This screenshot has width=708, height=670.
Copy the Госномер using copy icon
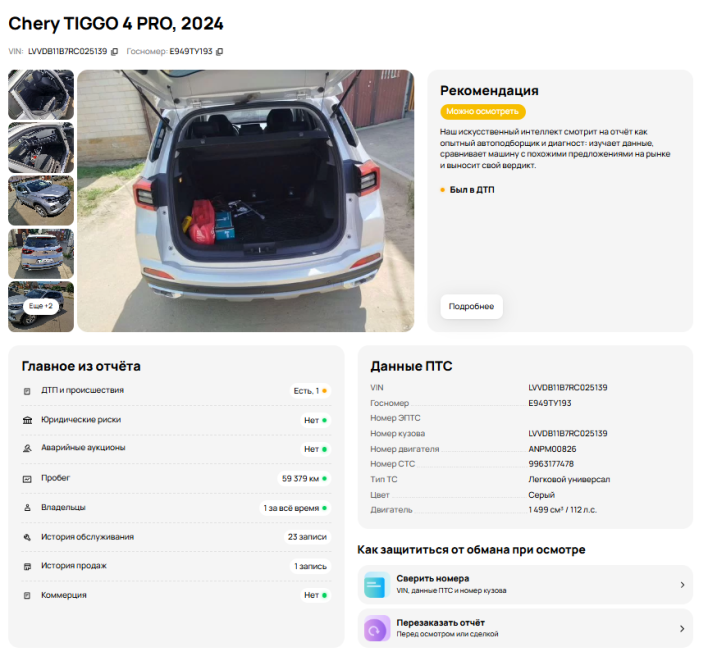219,51
